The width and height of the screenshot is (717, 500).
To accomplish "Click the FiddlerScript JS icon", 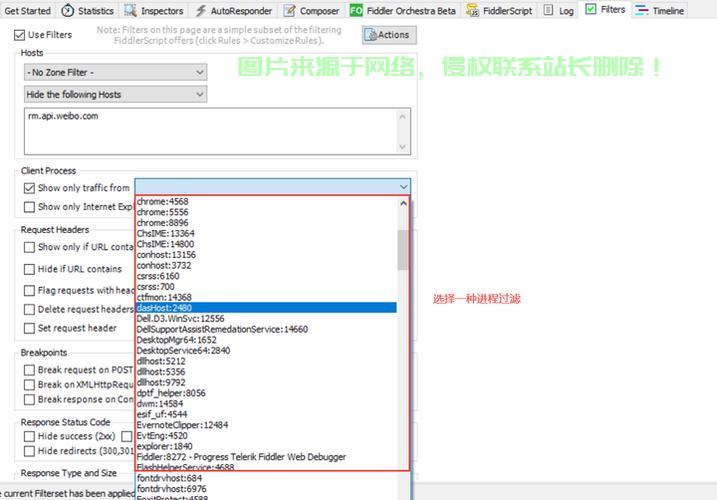I will (472, 10).
